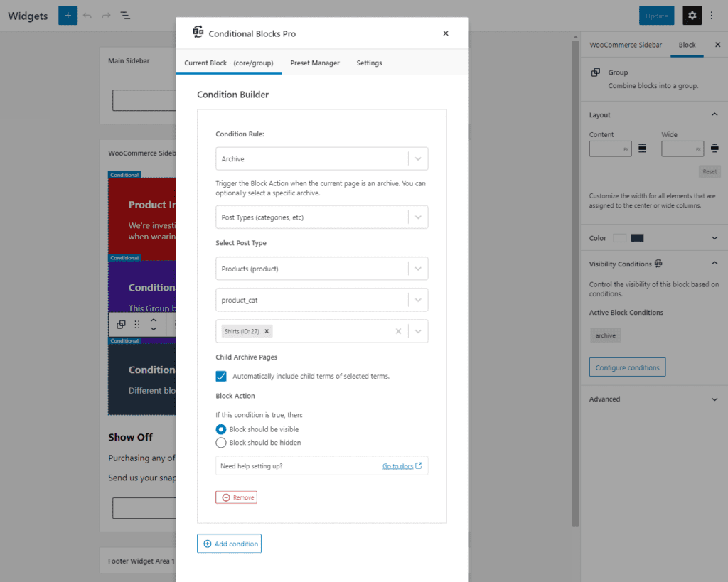Open the Condition Rule dropdown showing Archive
This screenshot has width=728, height=582.
pyautogui.click(x=321, y=158)
